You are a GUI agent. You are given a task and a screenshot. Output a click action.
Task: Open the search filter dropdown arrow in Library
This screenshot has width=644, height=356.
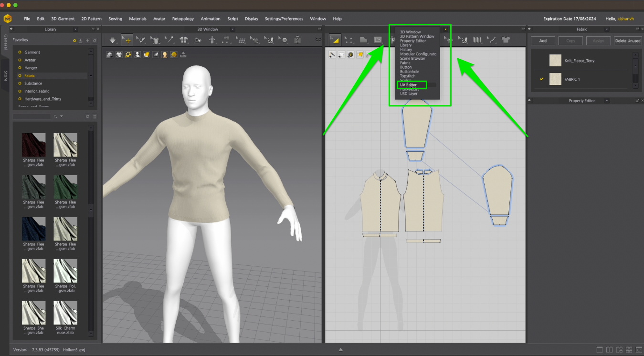point(62,116)
